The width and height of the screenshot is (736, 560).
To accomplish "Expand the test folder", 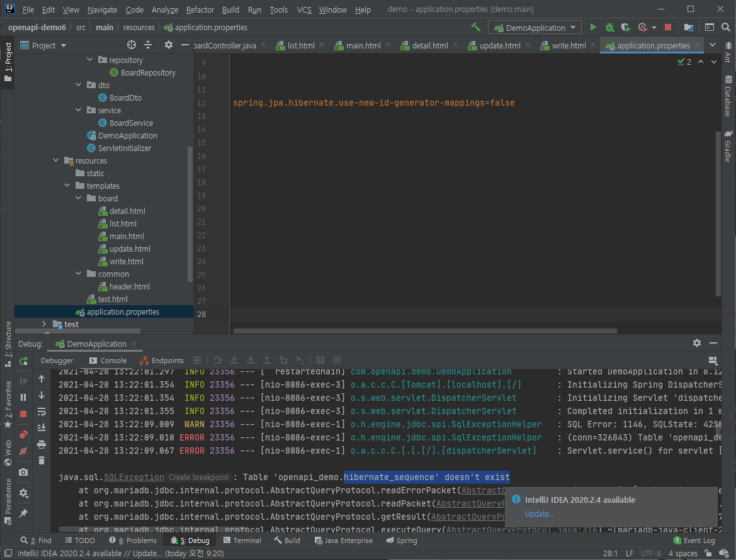I will pos(44,324).
